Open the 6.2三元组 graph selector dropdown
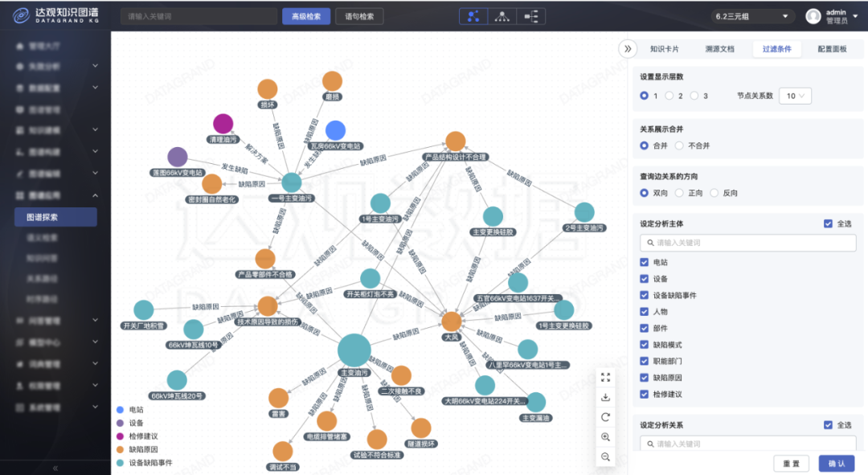 coord(751,17)
